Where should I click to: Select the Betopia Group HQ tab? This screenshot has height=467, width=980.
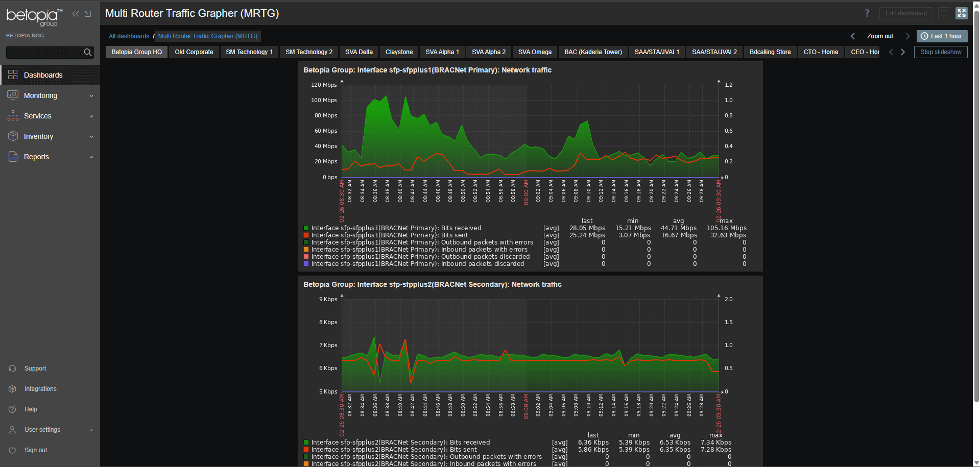pos(137,52)
